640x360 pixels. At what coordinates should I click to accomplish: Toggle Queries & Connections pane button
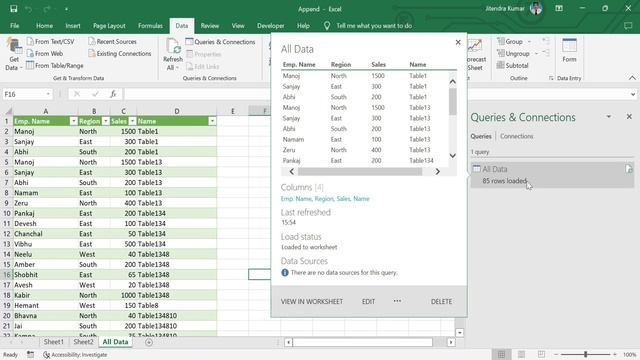point(220,42)
